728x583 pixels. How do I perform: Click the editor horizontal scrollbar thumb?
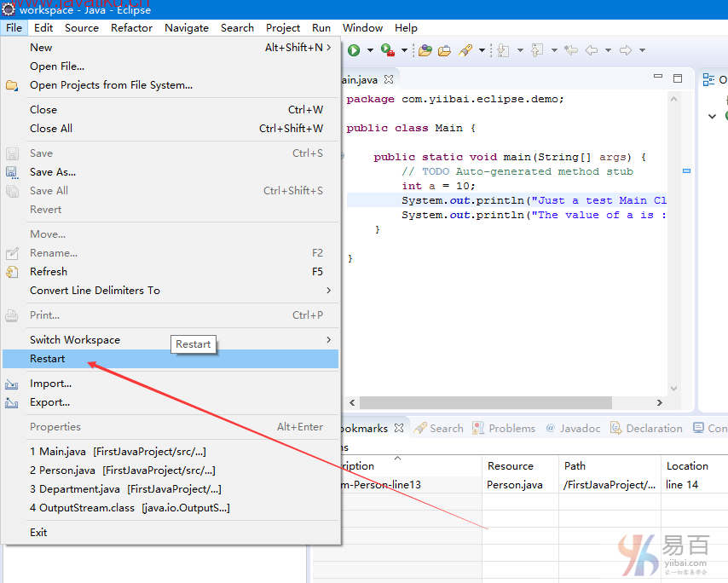[486, 402]
